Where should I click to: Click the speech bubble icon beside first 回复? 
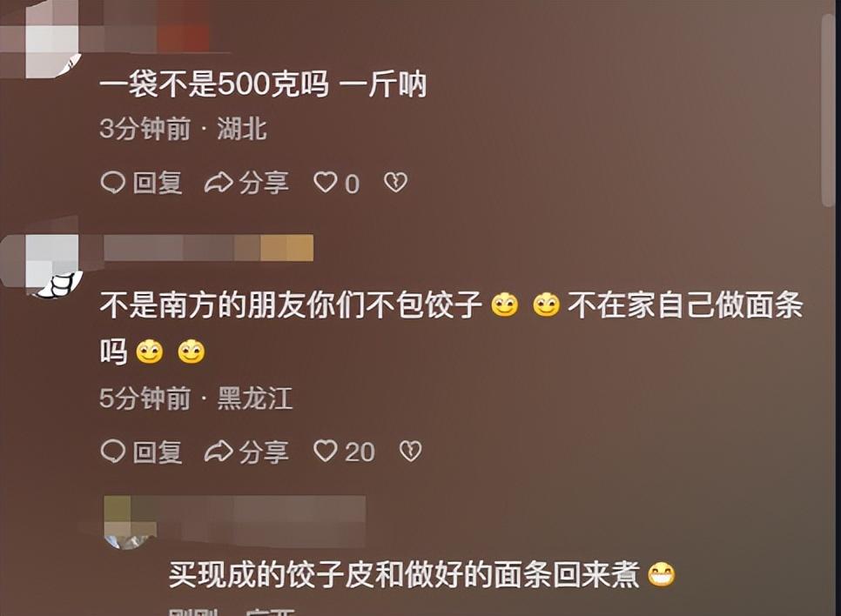point(112,183)
